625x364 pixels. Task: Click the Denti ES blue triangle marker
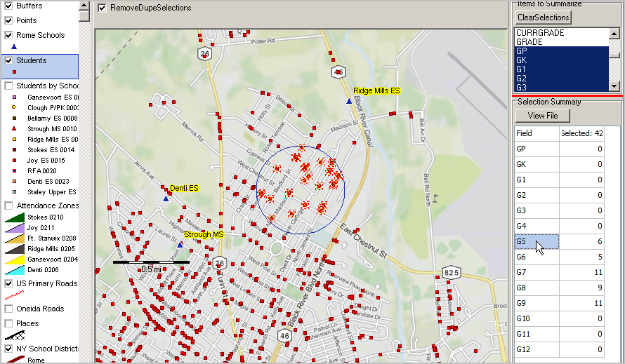coord(166,198)
